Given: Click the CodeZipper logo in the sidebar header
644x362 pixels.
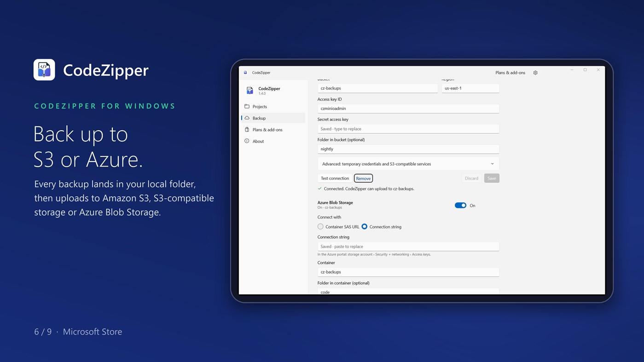Looking at the screenshot, I should tap(249, 91).
